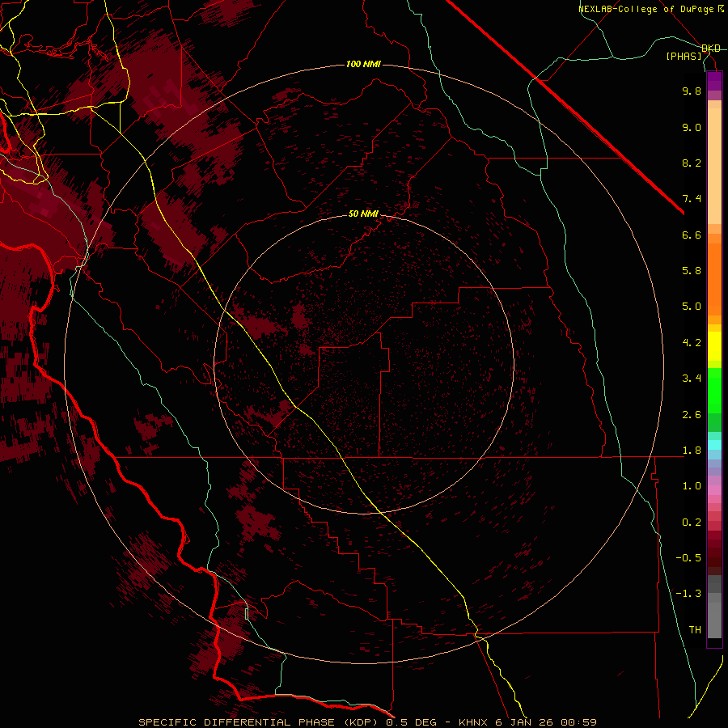Pick the light peach color band
This screenshot has height=728, width=728.
(714, 166)
